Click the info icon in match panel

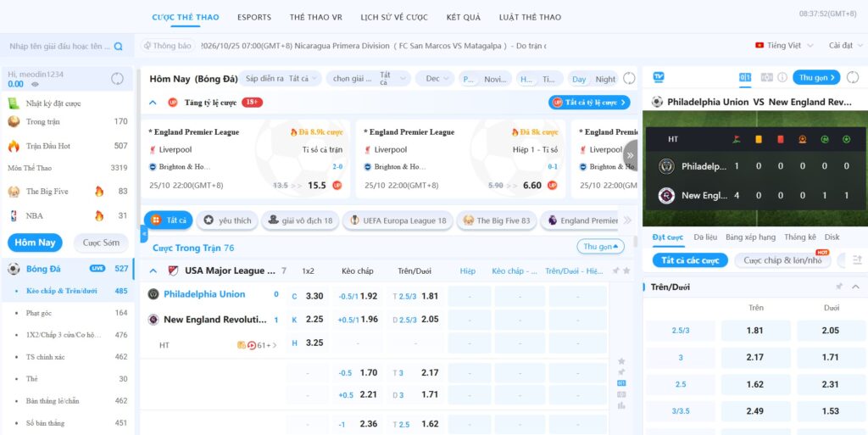point(782,77)
